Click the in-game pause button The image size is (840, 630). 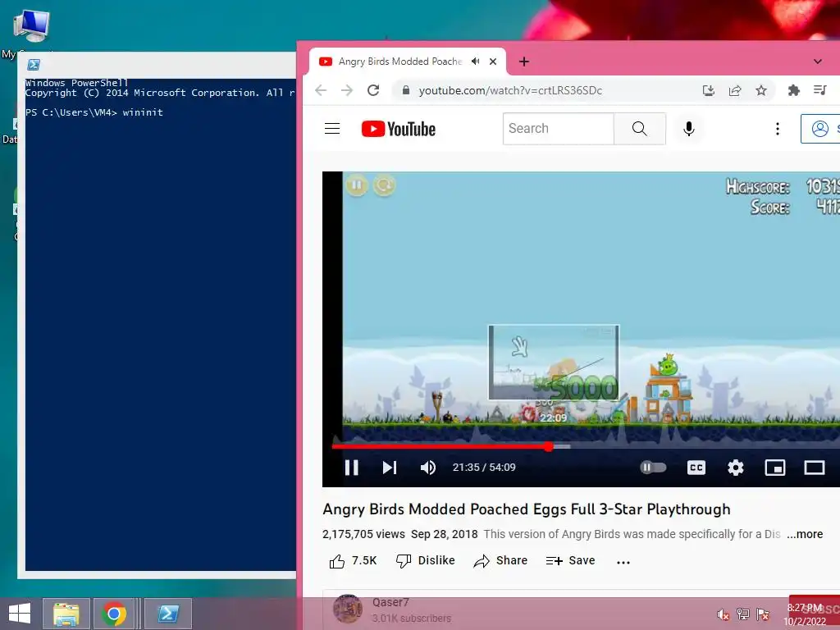pyautogui.click(x=357, y=185)
